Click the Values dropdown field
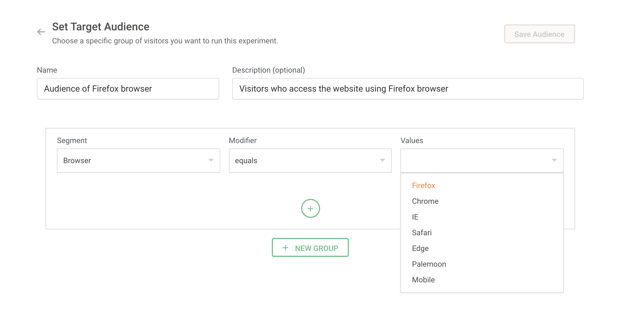644x329 pixels. click(x=475, y=160)
